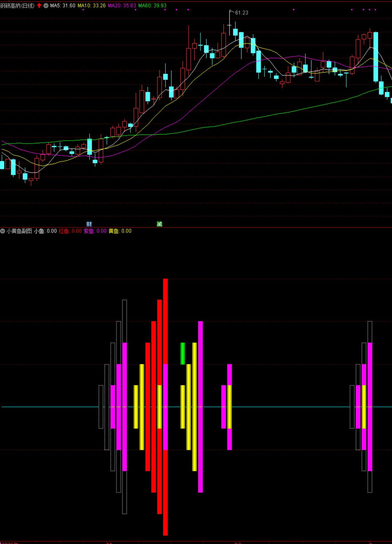Select the MA10: 33.26 label

[x=92, y=6]
